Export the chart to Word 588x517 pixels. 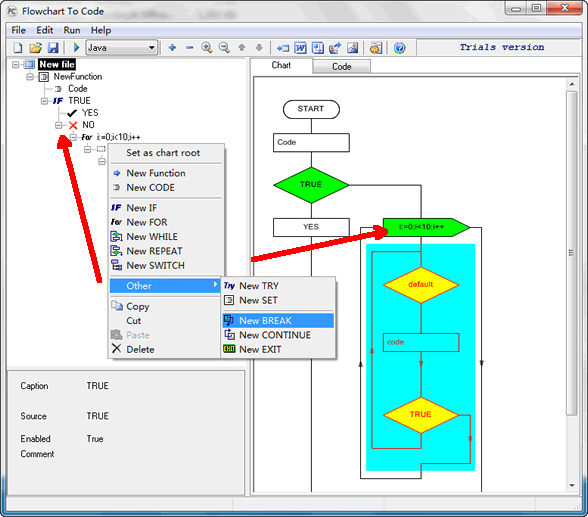(300, 48)
